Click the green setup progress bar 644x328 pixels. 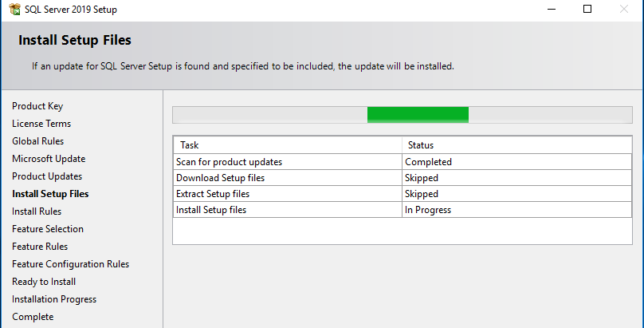coord(418,115)
